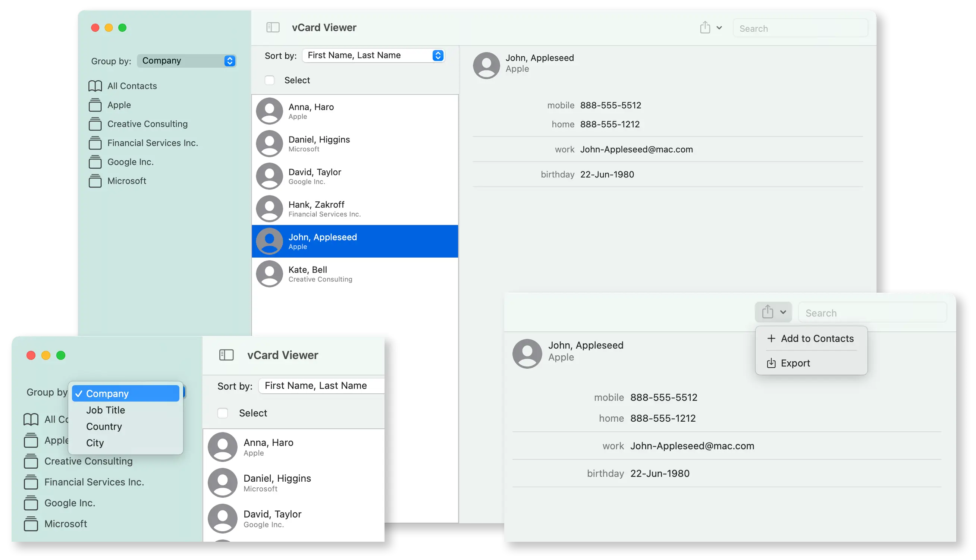Click birthday 22-Jun-1980 in main detail
This screenshot has height=560, width=976.
click(x=607, y=174)
